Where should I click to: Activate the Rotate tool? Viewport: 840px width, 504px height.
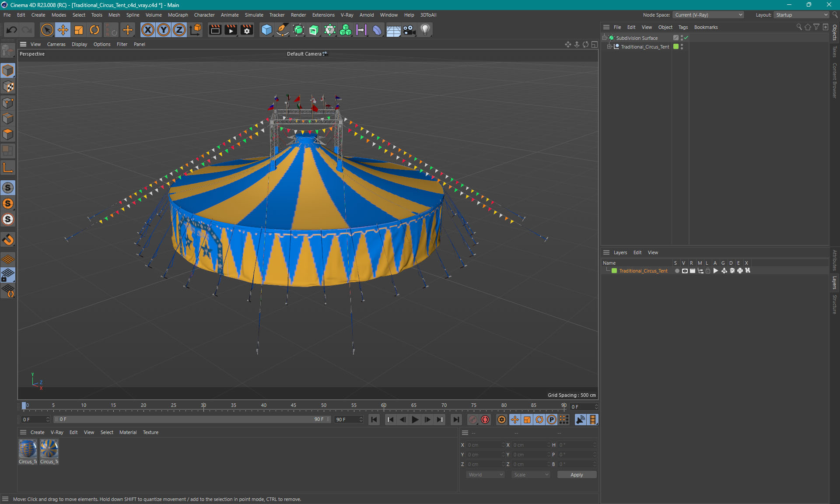pos(94,30)
